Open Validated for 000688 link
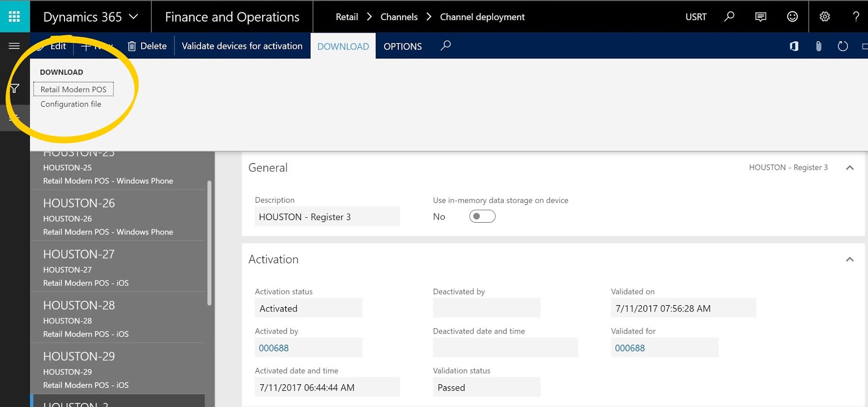 pos(630,348)
